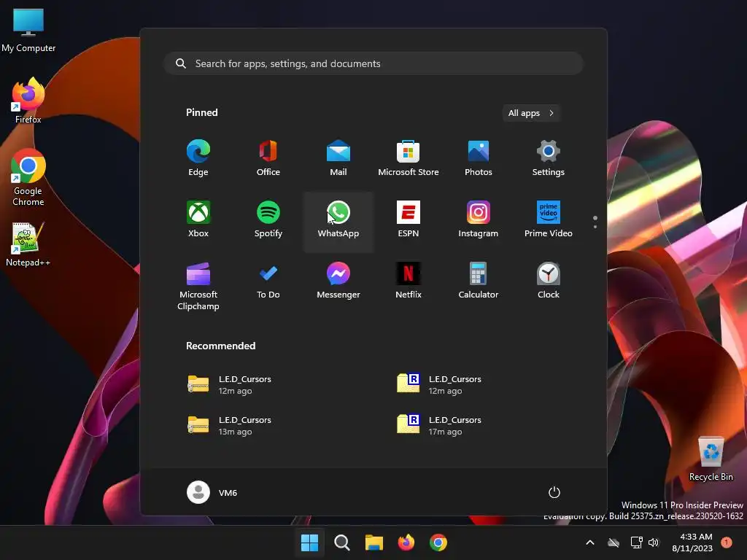Select the Recycle Bin icon
Viewport: 747px width, 560px height.
pyautogui.click(x=711, y=459)
